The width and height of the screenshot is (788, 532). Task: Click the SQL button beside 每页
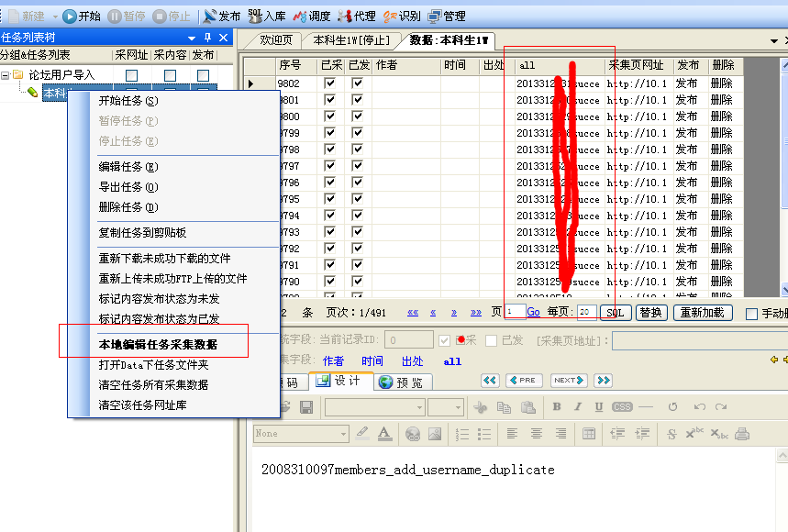tap(616, 313)
